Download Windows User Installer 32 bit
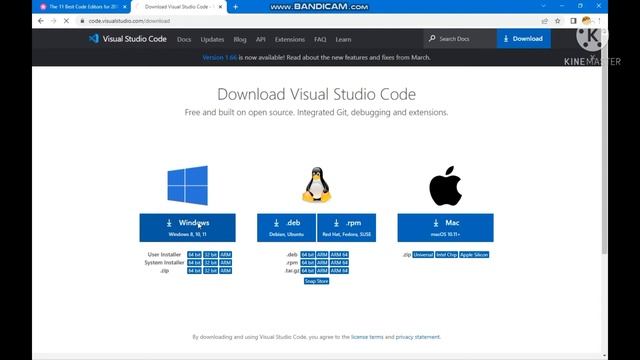The image size is (640, 360). point(211,255)
